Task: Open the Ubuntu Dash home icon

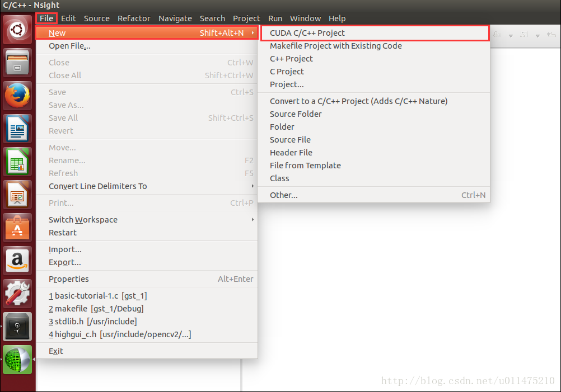Action: coord(17,30)
